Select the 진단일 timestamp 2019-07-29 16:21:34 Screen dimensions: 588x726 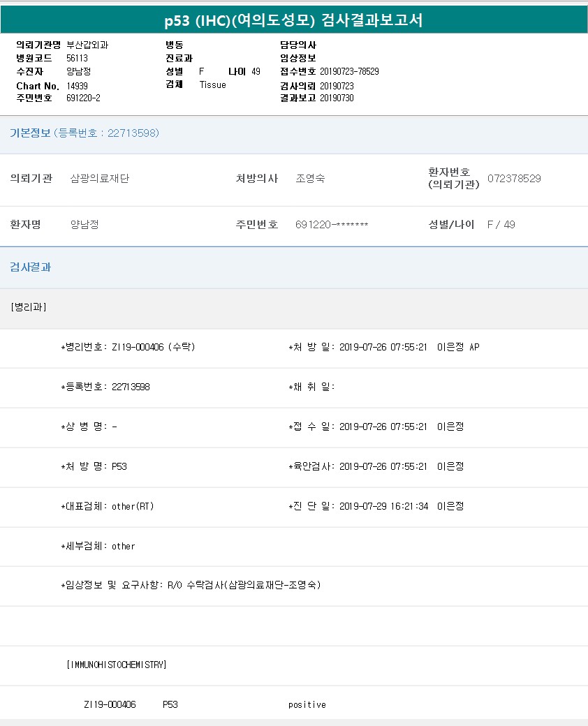point(383,506)
